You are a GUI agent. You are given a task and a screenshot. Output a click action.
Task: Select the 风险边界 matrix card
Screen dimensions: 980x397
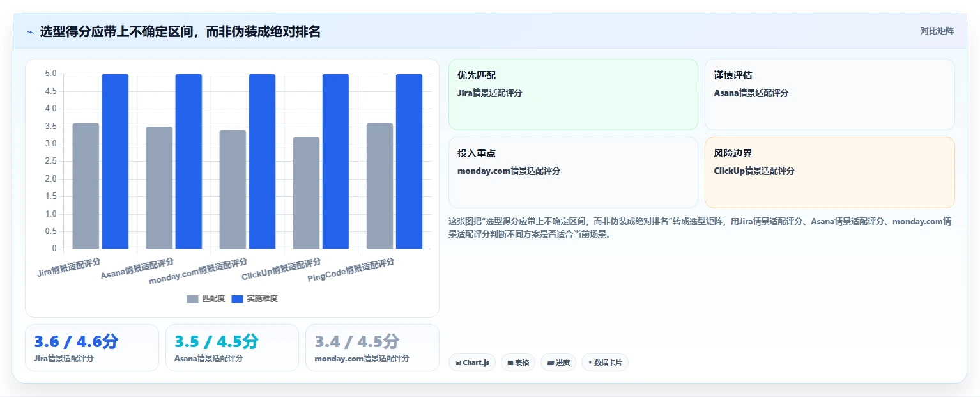point(830,173)
